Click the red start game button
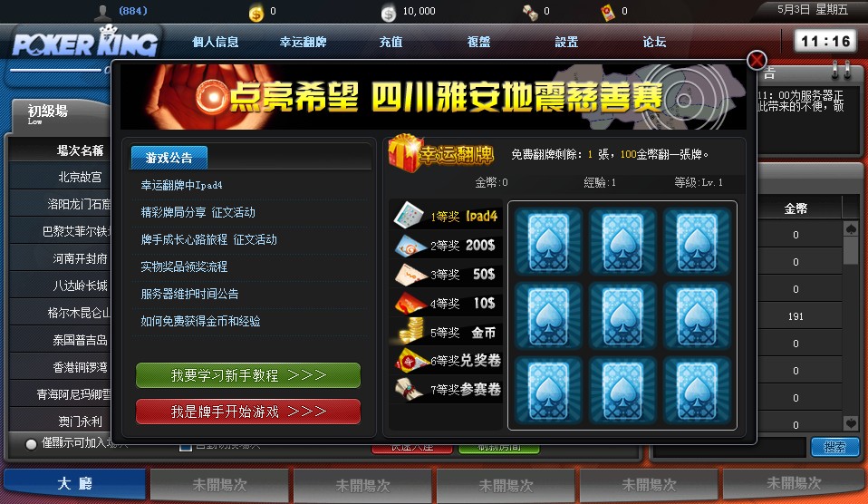 [248, 412]
